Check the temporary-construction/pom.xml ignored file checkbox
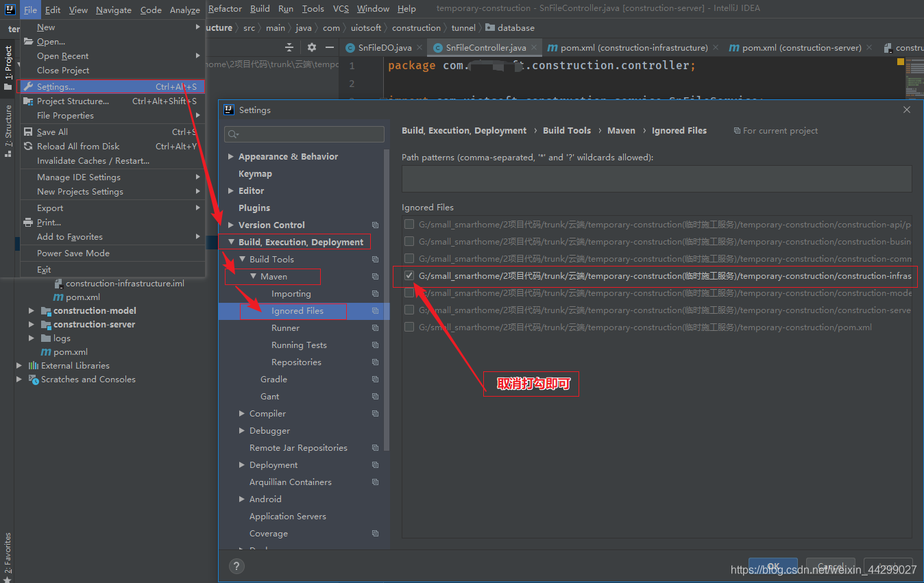Screen dimensions: 924x583 pyautogui.click(x=409, y=327)
